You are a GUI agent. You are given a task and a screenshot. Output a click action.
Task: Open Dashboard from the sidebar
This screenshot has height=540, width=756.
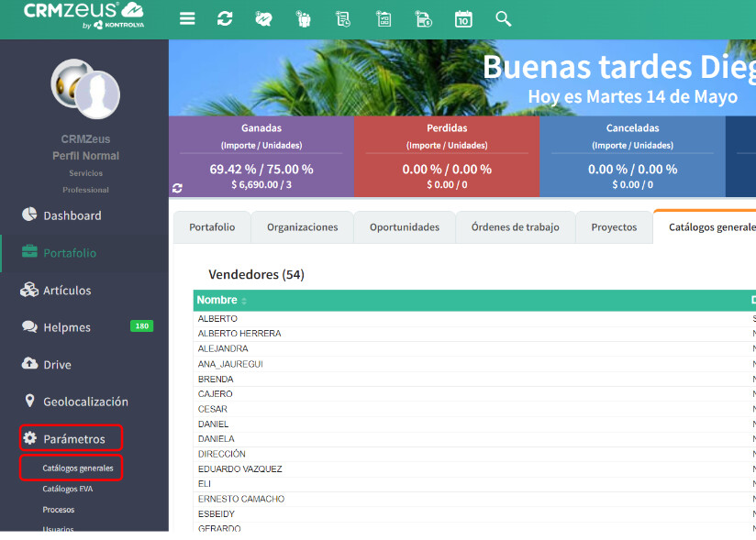click(72, 215)
